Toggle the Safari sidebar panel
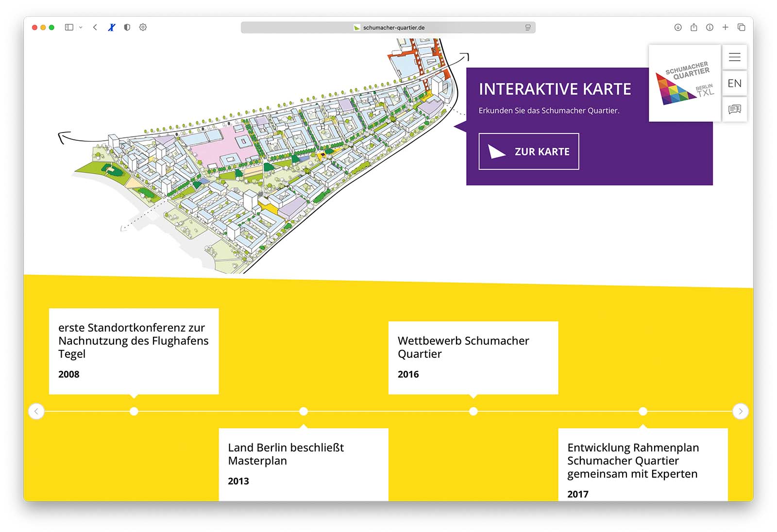 [69, 28]
